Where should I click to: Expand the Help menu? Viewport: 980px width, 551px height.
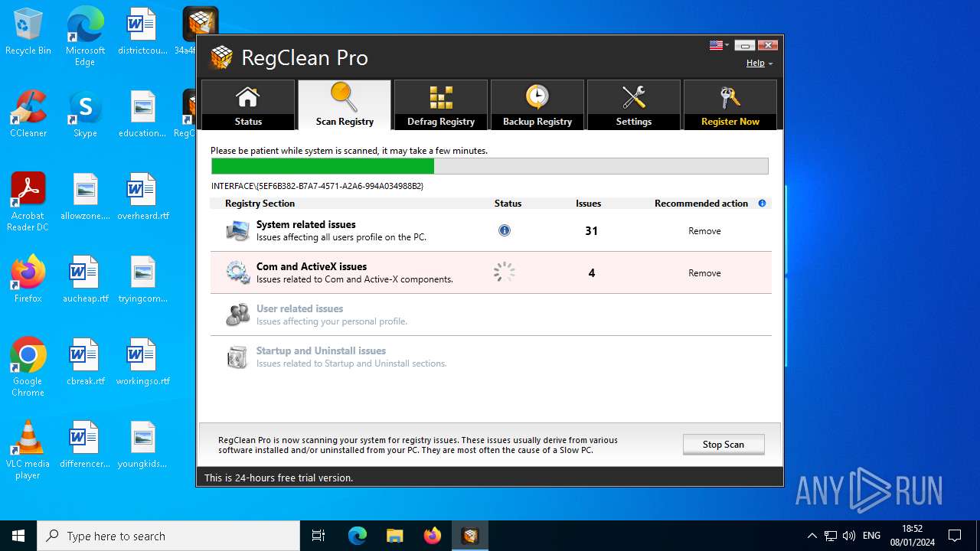point(759,63)
